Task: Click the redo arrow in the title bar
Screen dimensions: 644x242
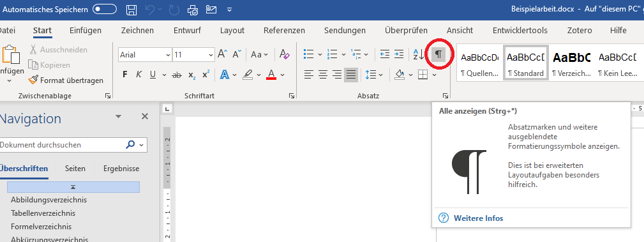Action: pyautogui.click(x=174, y=10)
